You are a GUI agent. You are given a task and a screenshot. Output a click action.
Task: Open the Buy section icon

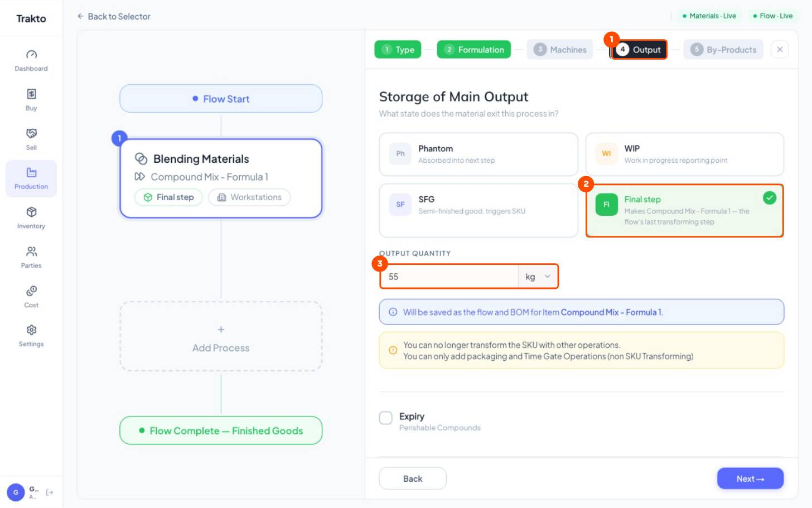(31, 94)
